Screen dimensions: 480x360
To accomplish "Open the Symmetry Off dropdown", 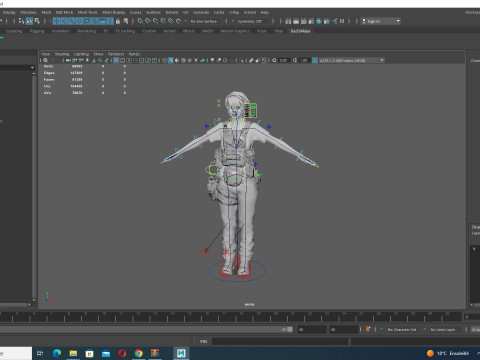I will click(252, 21).
